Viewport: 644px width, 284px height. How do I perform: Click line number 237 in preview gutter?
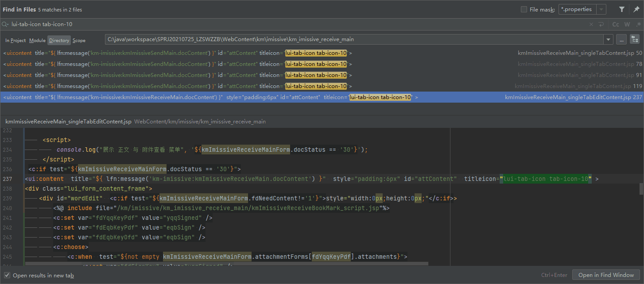[x=8, y=179]
